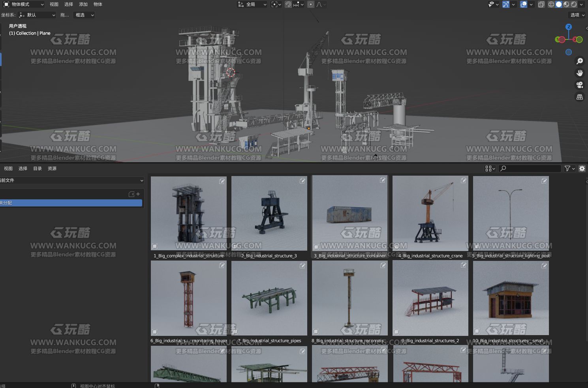This screenshot has width=588, height=388.
Task: Click the lower blue negative-Z gizmo circle
Action: (569, 52)
